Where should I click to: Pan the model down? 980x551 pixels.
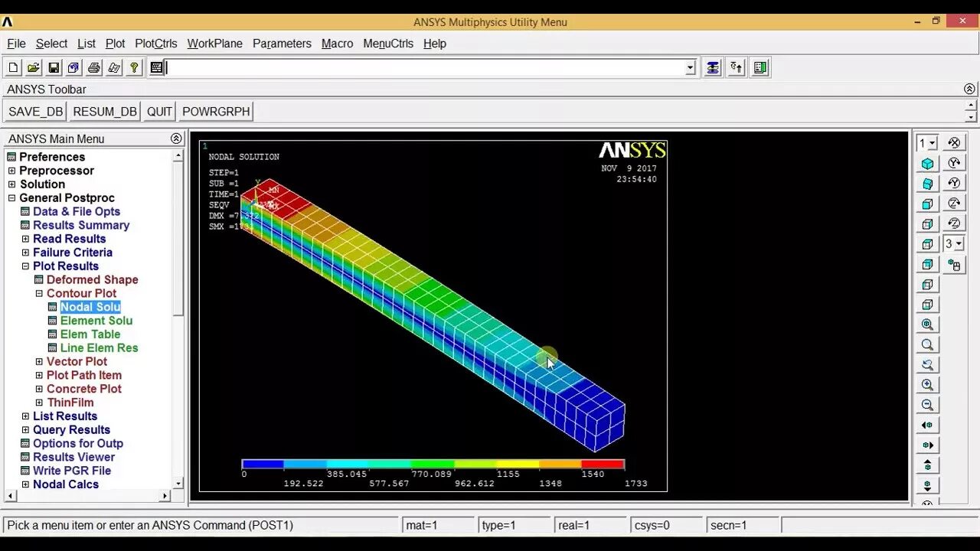(x=928, y=485)
